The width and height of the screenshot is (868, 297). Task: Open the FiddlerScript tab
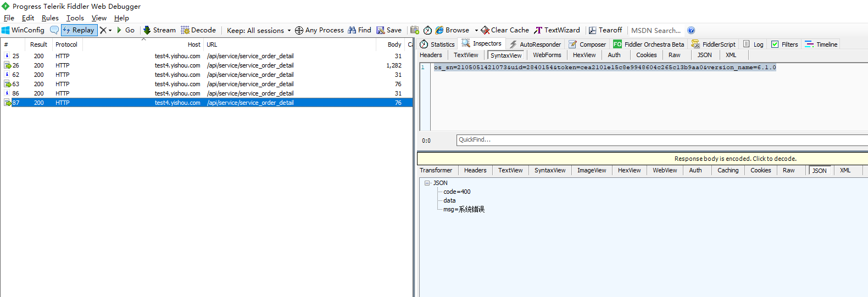714,44
